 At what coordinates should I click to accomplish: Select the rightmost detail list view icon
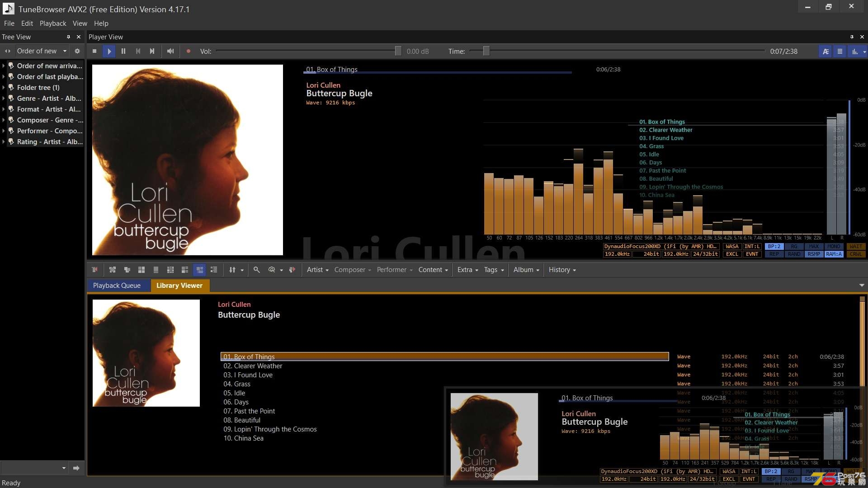click(214, 270)
